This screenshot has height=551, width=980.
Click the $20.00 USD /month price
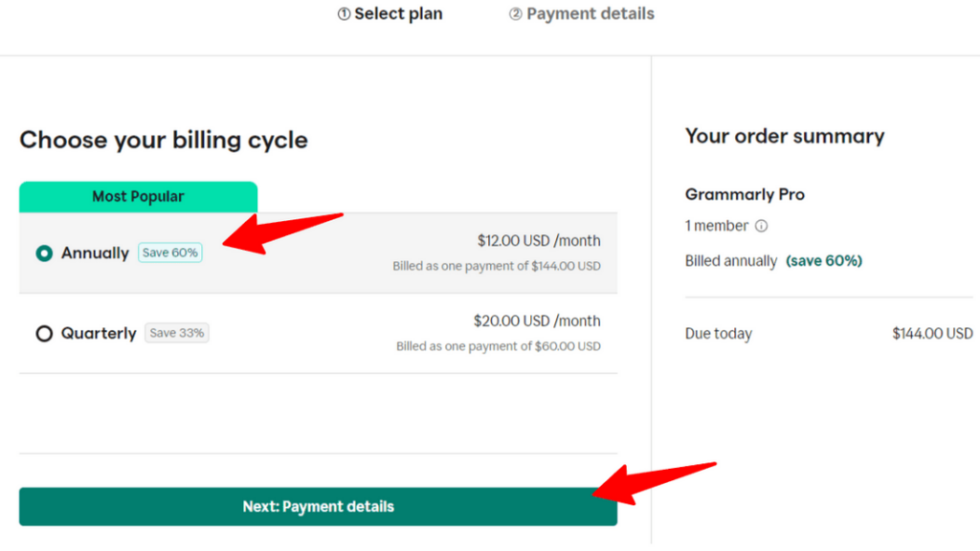click(539, 320)
